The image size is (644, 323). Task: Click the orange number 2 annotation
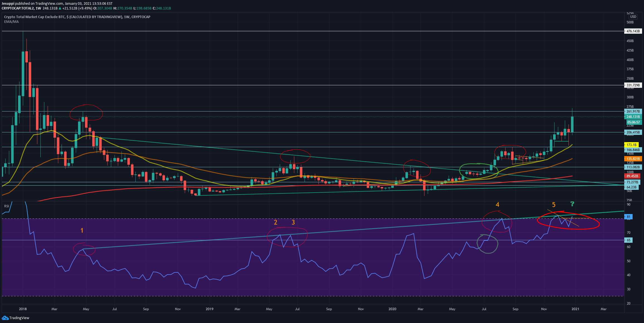(x=276, y=222)
